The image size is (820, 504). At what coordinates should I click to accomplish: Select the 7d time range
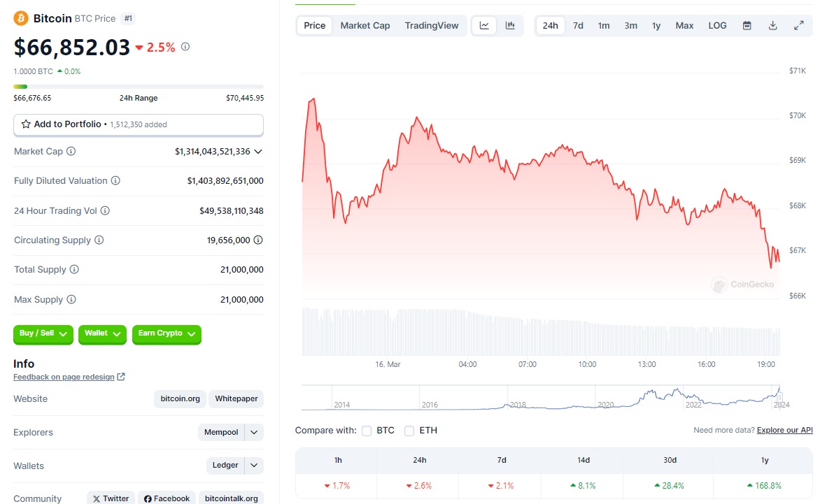pyautogui.click(x=578, y=26)
